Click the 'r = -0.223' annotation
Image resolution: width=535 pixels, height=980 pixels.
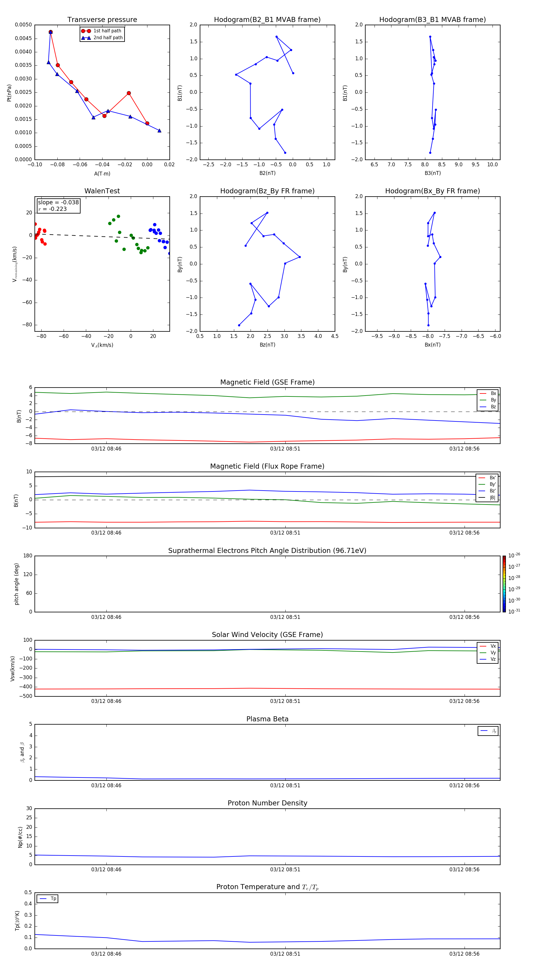[x=53, y=209]
